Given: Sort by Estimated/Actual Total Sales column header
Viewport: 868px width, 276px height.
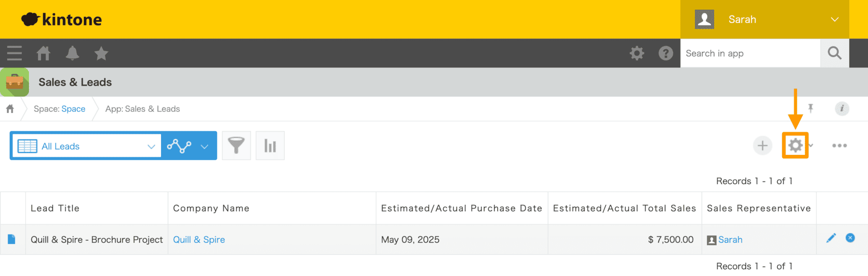Looking at the screenshot, I should pos(624,208).
